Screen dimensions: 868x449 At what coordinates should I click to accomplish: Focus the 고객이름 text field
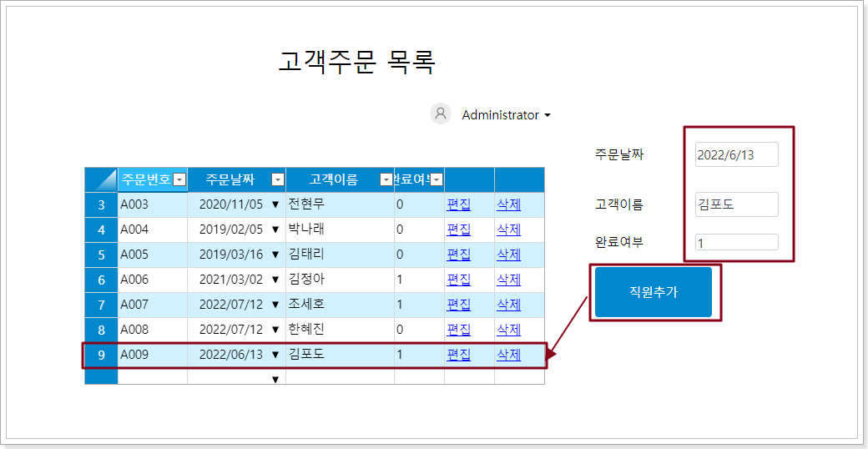click(736, 204)
